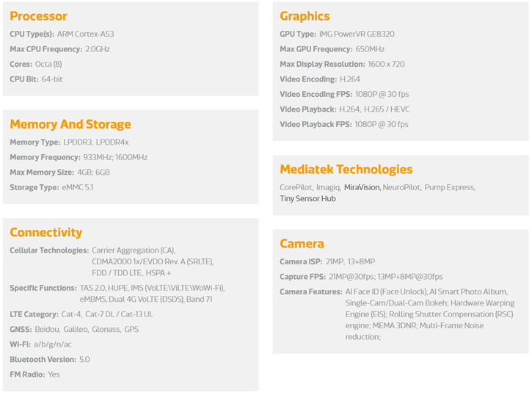Click the Bluetooth Version label
This screenshot has width=532, height=395.
tap(43, 359)
